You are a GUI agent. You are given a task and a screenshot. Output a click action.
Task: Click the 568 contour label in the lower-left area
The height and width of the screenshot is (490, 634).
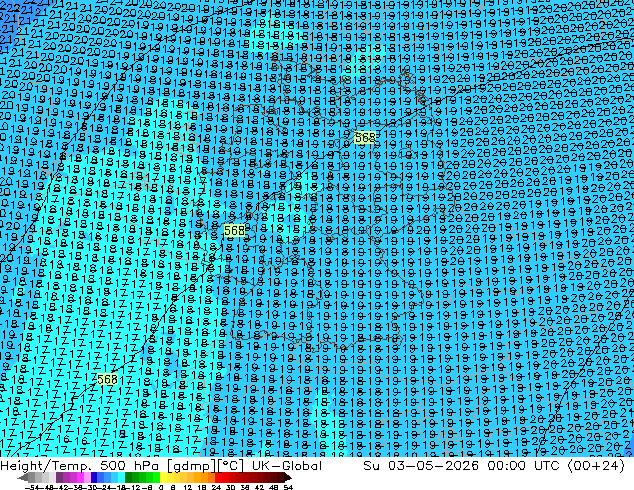click(108, 379)
